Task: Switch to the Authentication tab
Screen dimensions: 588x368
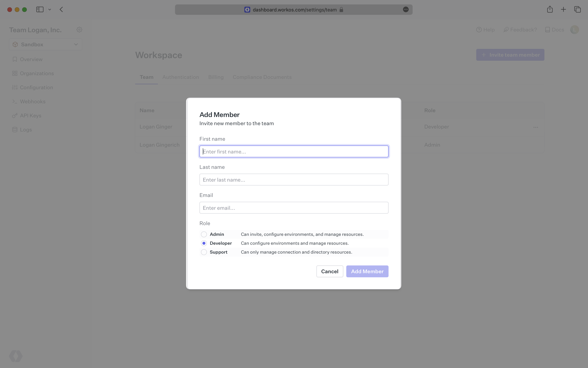Action: [181, 77]
